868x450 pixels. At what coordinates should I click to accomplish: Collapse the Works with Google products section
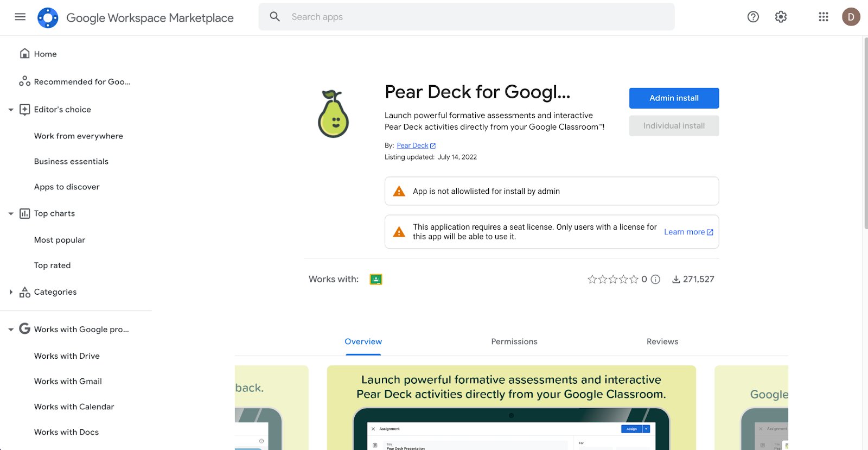(x=11, y=329)
